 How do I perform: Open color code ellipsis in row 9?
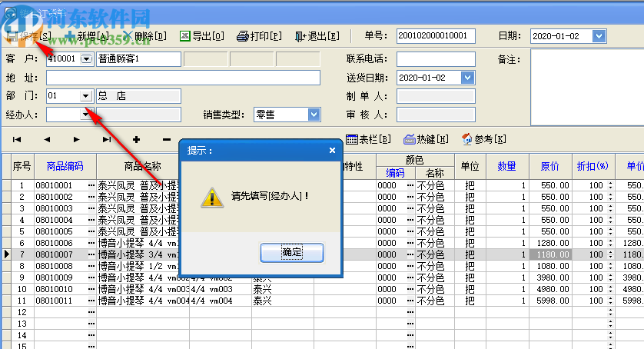pos(410,278)
